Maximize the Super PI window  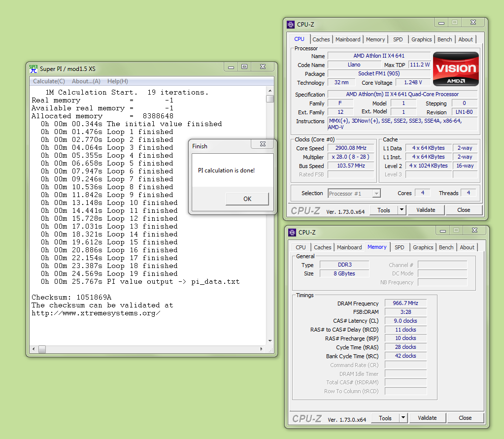(x=244, y=67)
